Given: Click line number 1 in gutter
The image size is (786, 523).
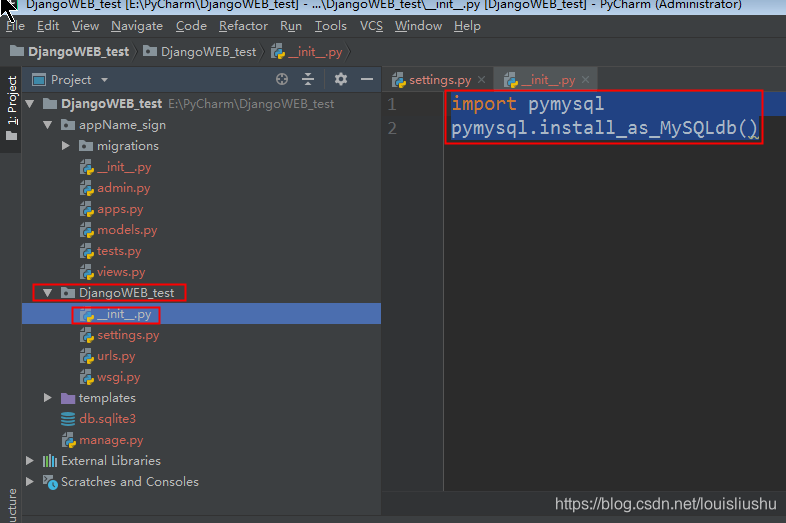Looking at the screenshot, I should point(392,104).
